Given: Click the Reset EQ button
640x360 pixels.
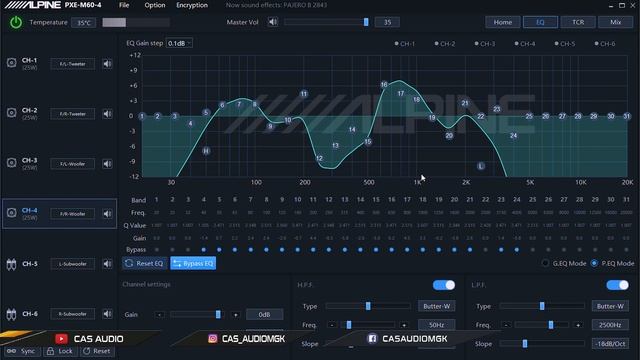Looking at the screenshot, I should click(144, 263).
